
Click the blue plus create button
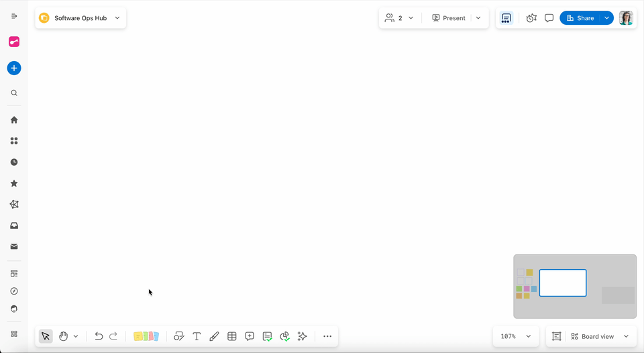pos(14,68)
